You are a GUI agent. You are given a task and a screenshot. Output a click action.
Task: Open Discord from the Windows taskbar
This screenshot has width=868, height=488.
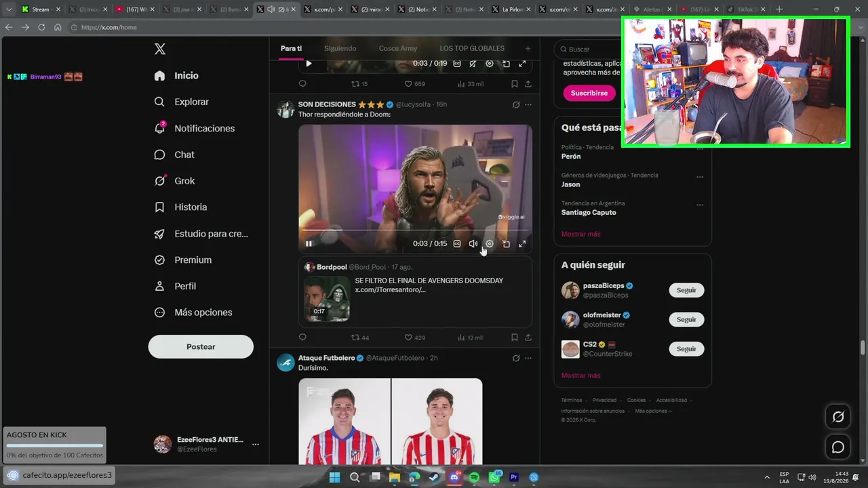[x=454, y=477]
